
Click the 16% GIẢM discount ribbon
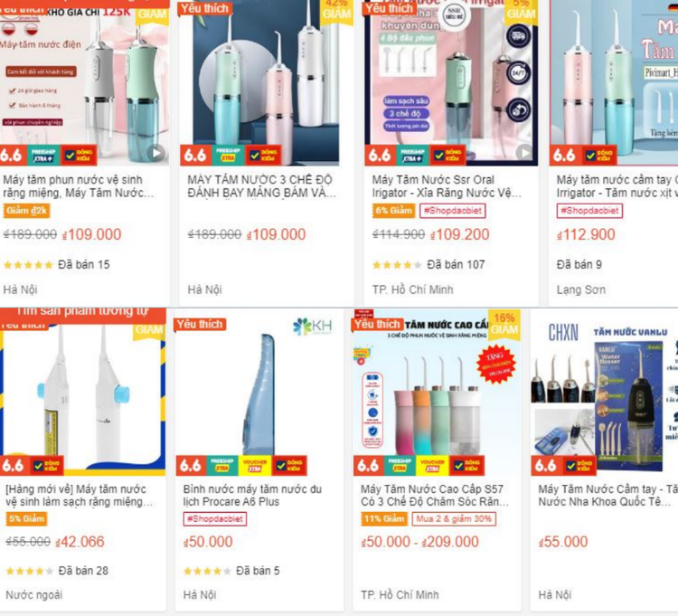click(504, 324)
